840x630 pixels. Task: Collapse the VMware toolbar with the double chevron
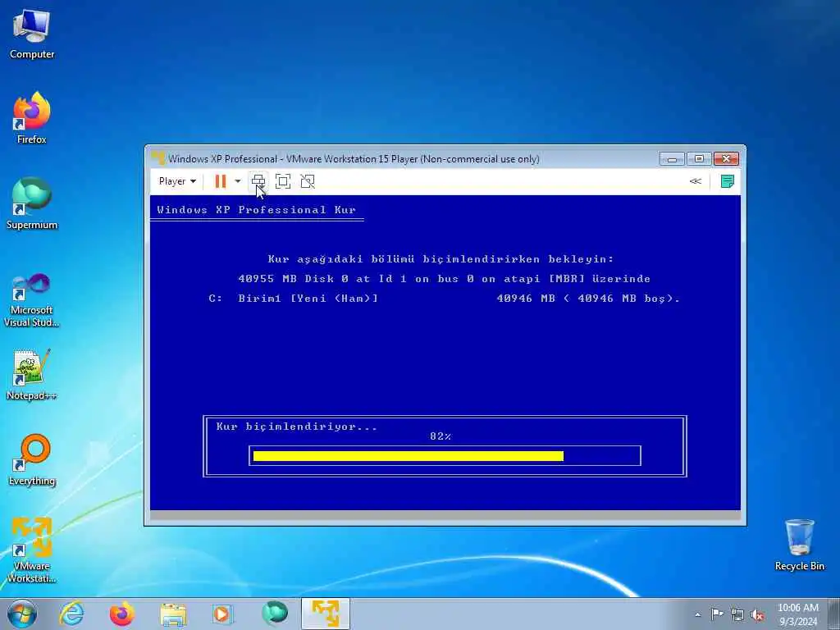click(x=696, y=181)
